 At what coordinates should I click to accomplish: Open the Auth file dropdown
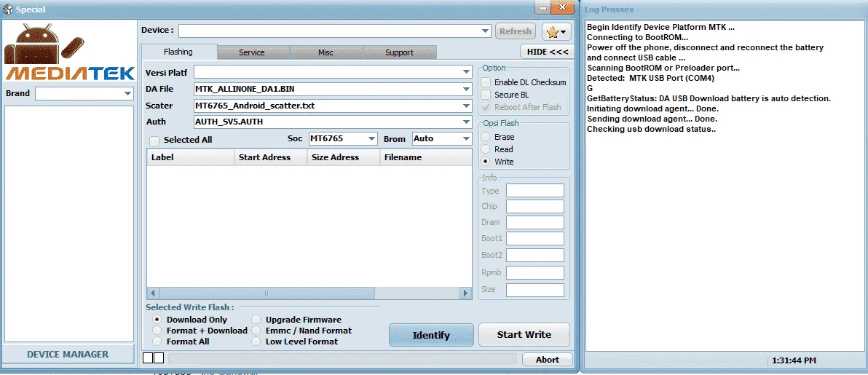(466, 122)
